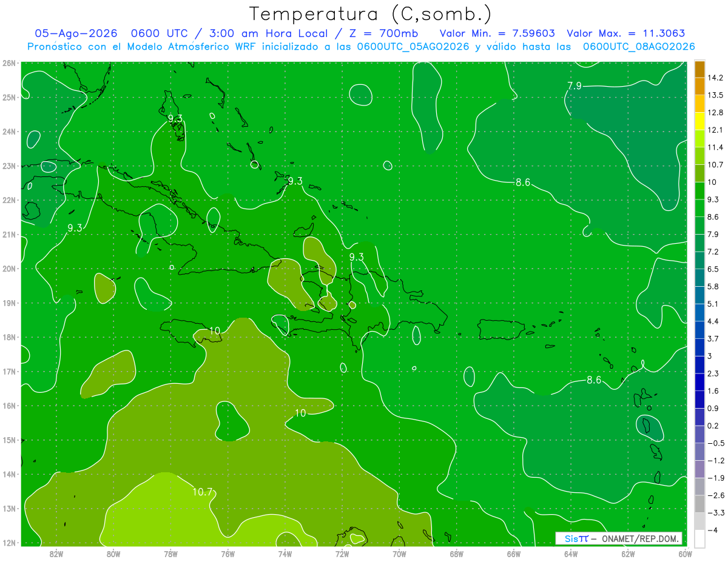Screen dimensions: 728x562
Task: Click the "0600UTC_05AGO2026" initialization text
Action: pyautogui.click(x=413, y=47)
